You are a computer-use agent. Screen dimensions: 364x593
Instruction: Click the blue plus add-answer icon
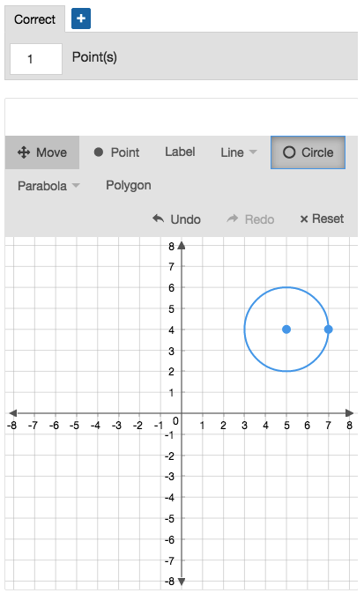(x=81, y=19)
